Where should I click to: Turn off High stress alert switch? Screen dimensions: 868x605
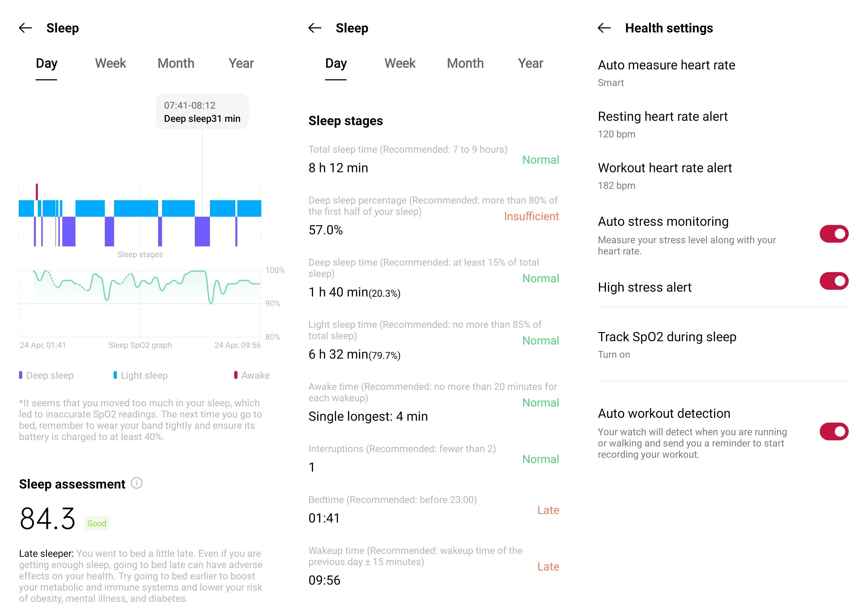834,281
